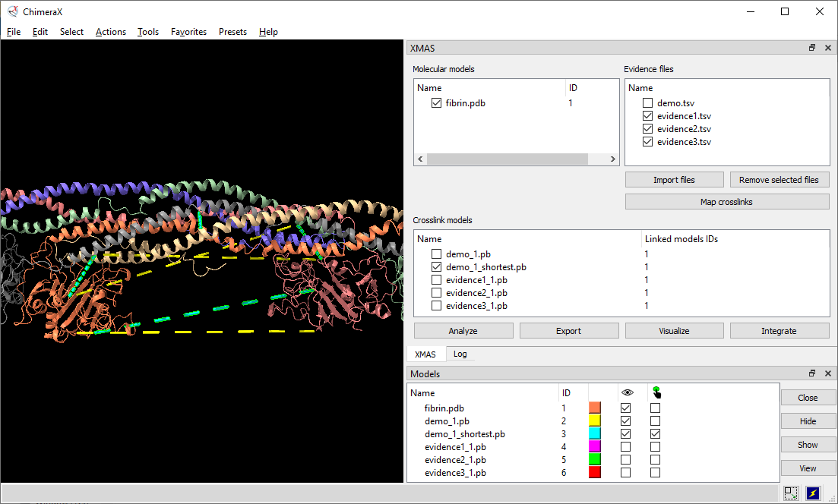838x504 pixels.
Task: Maximize the ChimeraX window
Action: [785, 11]
